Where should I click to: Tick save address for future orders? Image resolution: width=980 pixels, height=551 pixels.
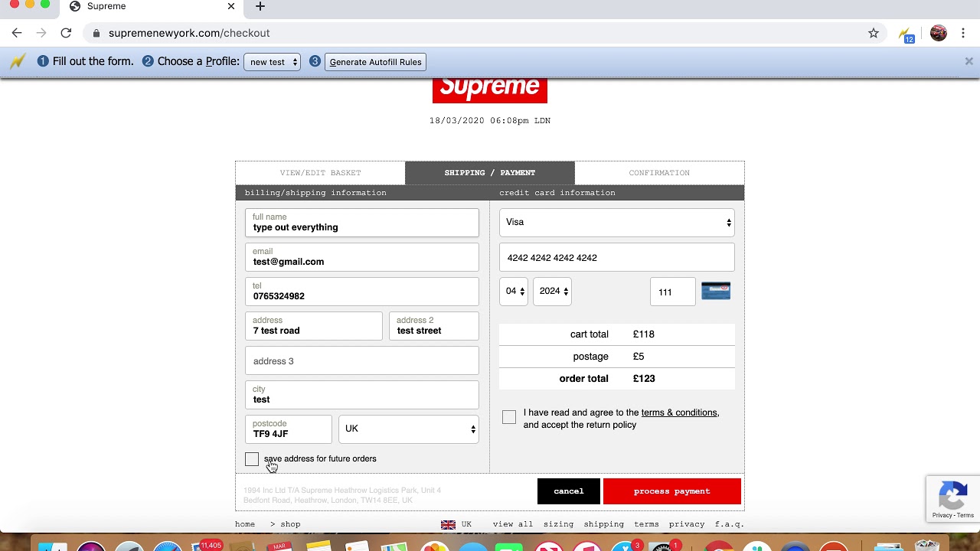click(x=252, y=459)
